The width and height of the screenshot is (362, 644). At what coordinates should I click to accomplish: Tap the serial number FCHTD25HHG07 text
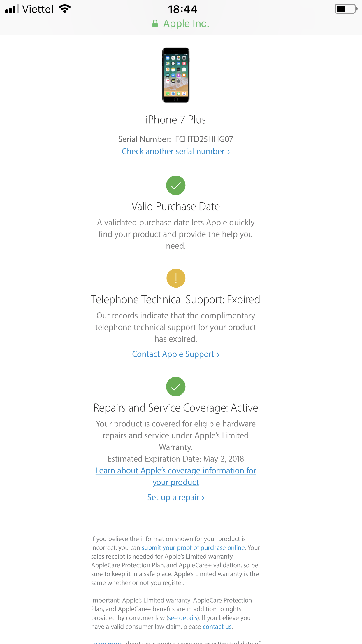(204, 139)
